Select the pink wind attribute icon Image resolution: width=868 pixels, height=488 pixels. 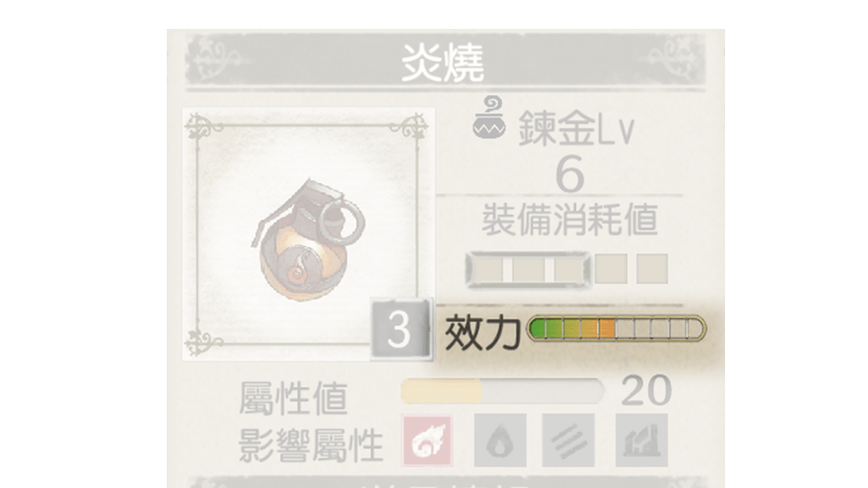pyautogui.click(x=427, y=440)
